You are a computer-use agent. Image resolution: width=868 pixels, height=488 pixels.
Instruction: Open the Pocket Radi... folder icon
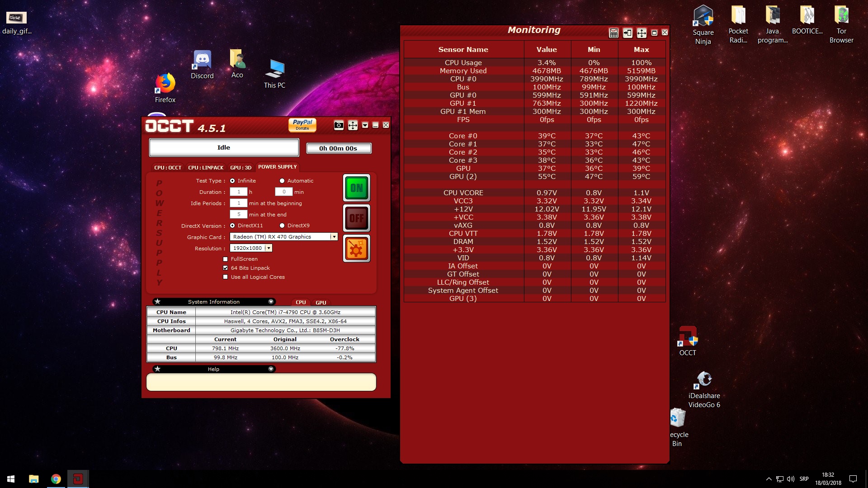coord(738,25)
